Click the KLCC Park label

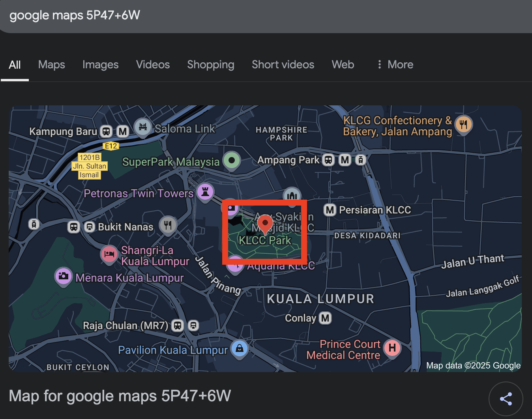tap(265, 240)
